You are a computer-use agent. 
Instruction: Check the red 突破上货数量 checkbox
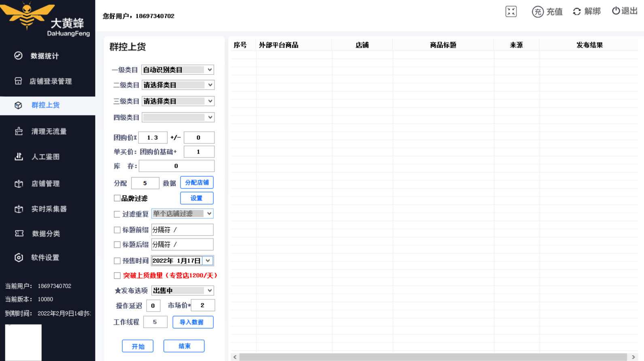117,276
